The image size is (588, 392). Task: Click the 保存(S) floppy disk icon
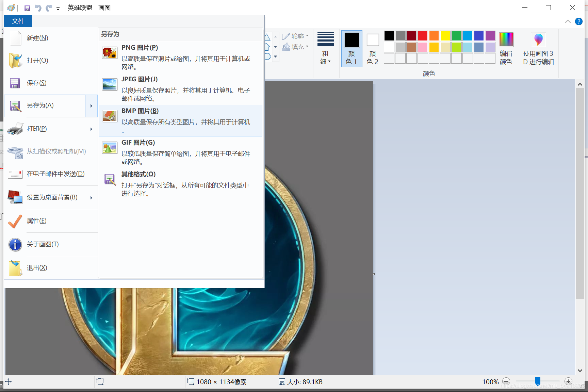(x=15, y=83)
